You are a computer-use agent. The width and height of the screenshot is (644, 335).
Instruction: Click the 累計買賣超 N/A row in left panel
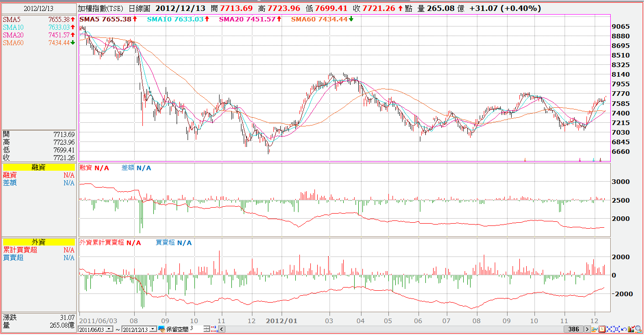coord(38,250)
